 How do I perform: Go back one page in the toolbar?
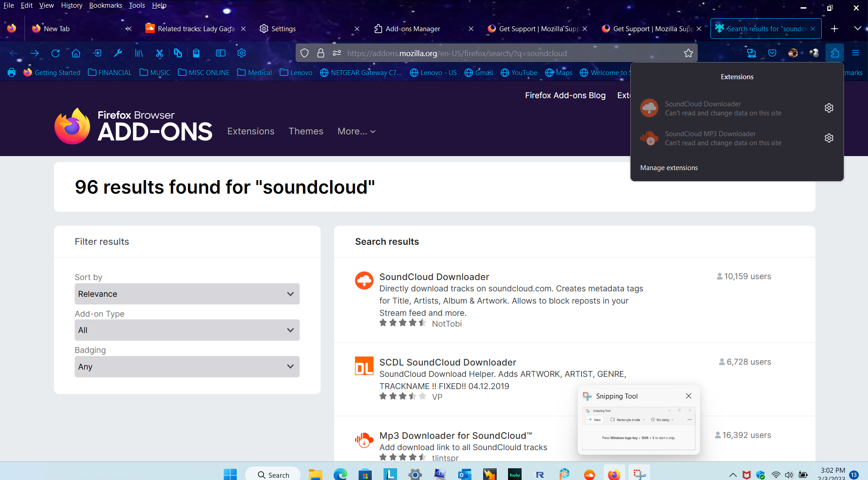pos(14,53)
